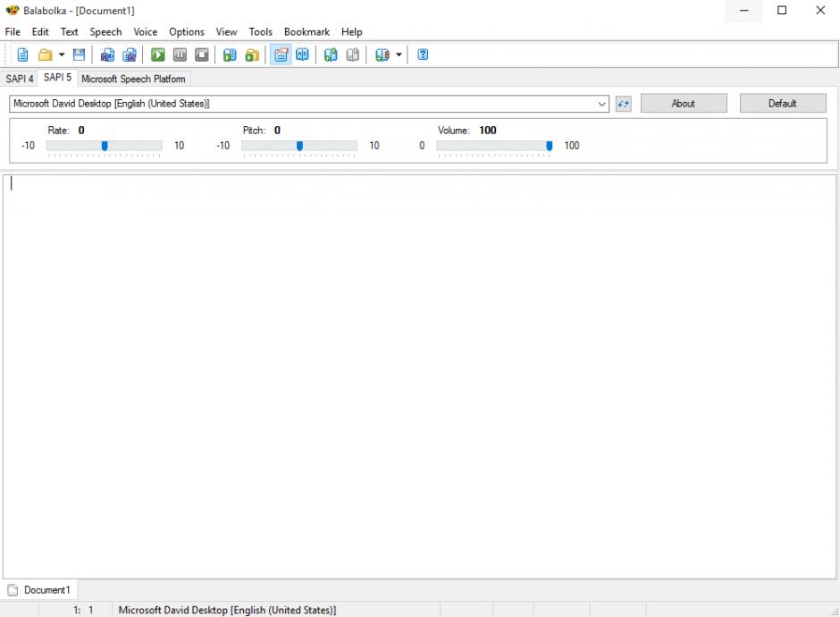
Task: Click the book icon left of the dropdown arrow
Action: [382, 55]
